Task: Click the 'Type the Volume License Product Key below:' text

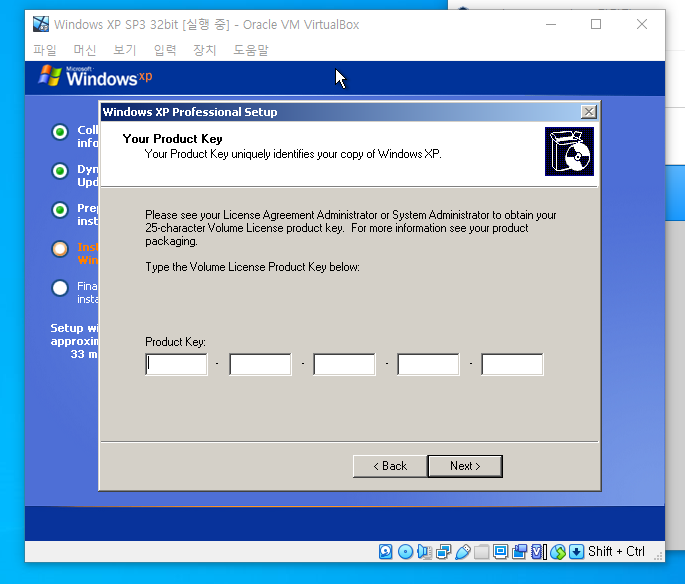Action: click(x=253, y=267)
